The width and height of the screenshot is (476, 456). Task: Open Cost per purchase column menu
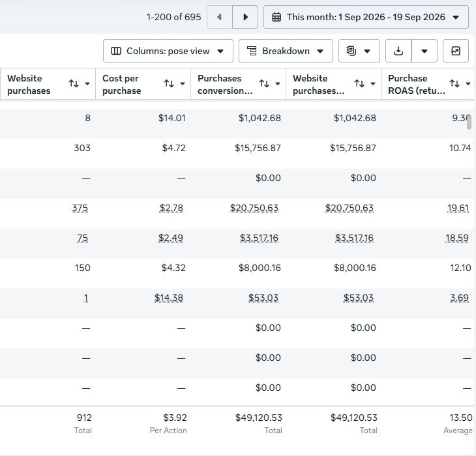click(x=183, y=83)
